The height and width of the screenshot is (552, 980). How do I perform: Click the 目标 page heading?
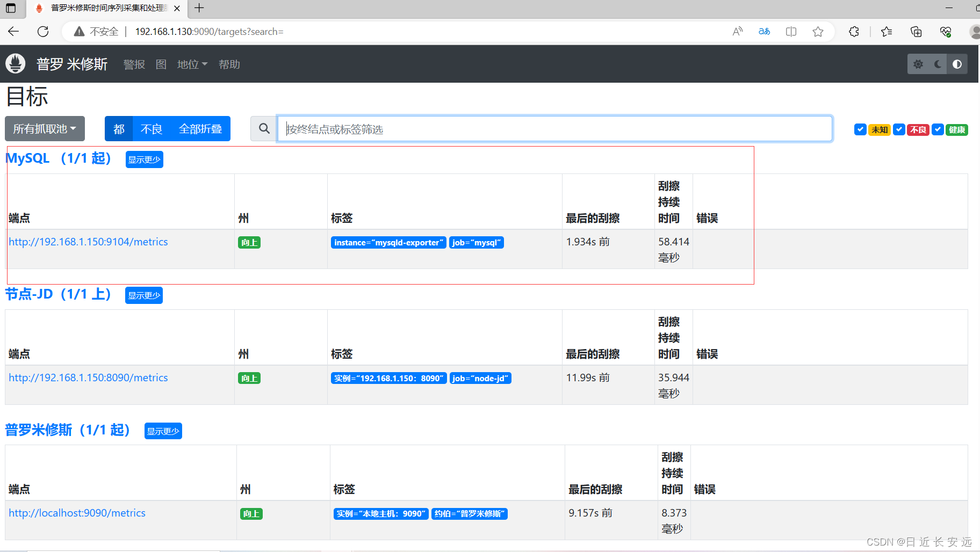point(27,97)
